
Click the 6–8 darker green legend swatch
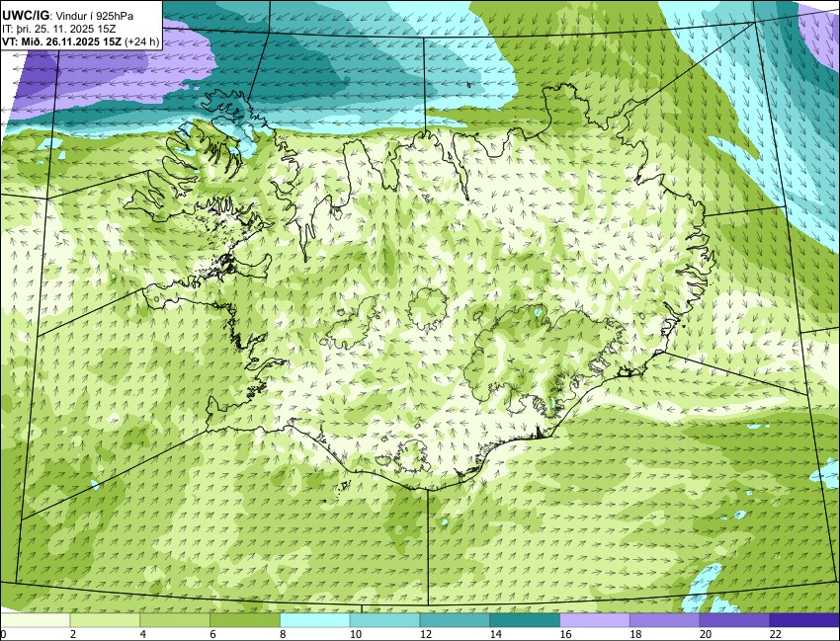[x=245, y=620]
